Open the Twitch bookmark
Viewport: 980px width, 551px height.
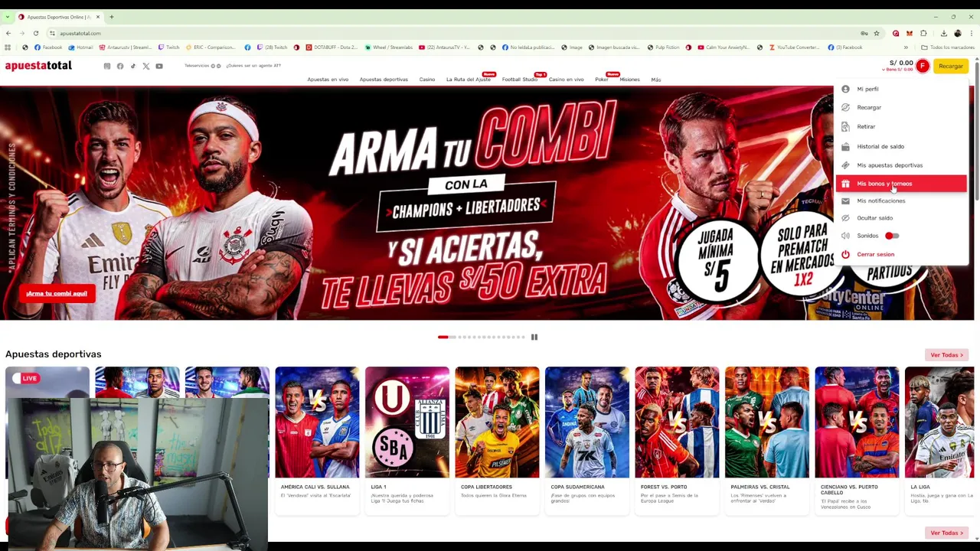[168, 47]
